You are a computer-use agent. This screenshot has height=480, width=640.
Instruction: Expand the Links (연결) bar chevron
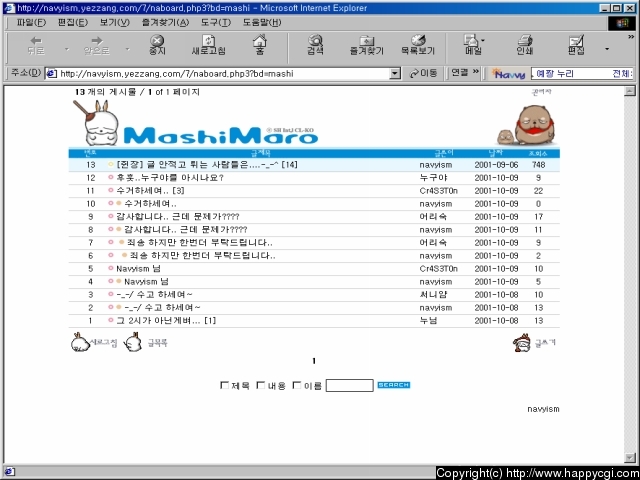pyautogui.click(x=476, y=72)
